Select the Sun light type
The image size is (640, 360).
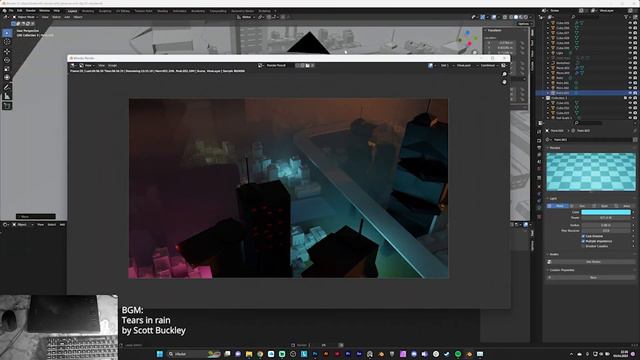click(x=580, y=206)
